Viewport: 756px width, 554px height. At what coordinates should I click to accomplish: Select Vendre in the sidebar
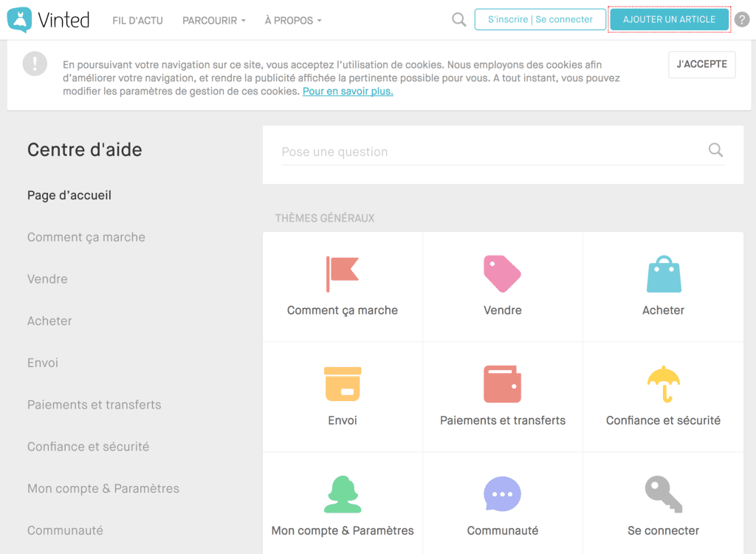click(x=47, y=279)
